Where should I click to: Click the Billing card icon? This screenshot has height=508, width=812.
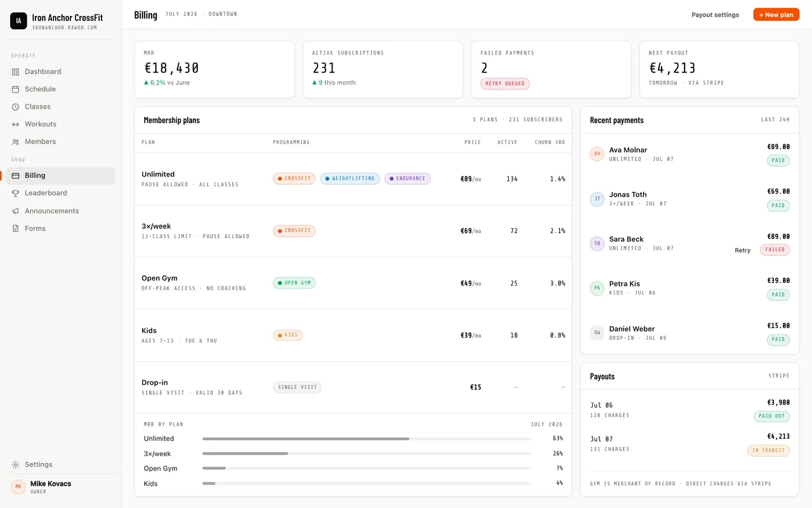(x=16, y=176)
